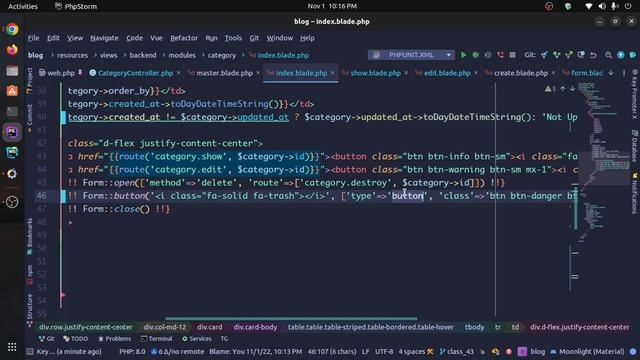
Task: Open Key Promoter X side panel
Action: (x=635, y=94)
